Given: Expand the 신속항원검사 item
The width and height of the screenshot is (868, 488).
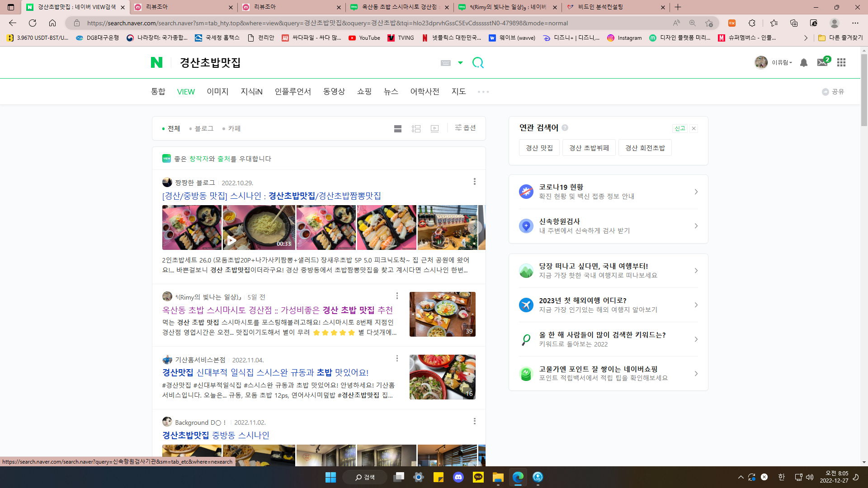Looking at the screenshot, I should 609,226.
